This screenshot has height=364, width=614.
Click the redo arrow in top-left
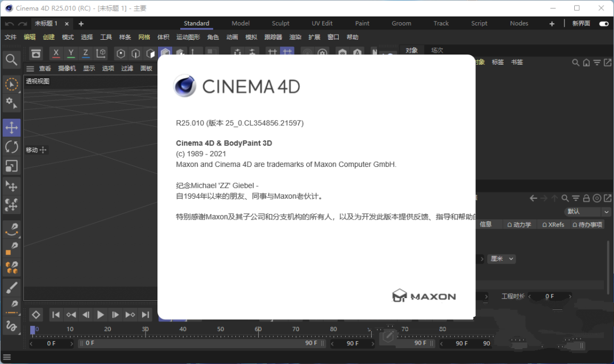[x=23, y=24]
